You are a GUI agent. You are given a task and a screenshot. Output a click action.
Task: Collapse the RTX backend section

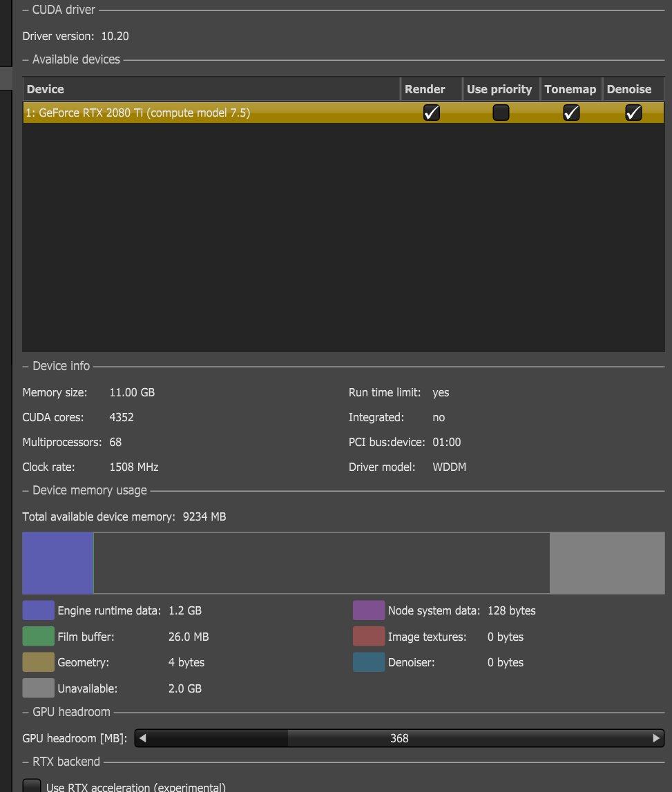(x=26, y=762)
